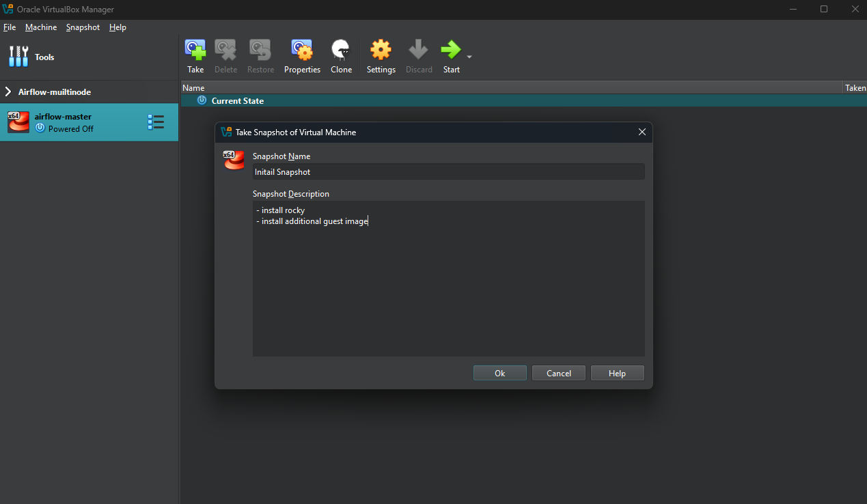Viewport: 867px width, 504px height.
Task: Click the airflow-master OS icon in sidebar
Action: click(18, 122)
